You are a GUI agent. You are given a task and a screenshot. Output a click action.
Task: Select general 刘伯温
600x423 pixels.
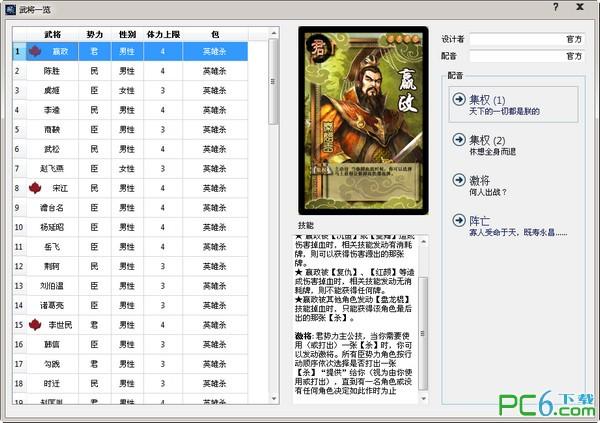(52, 286)
